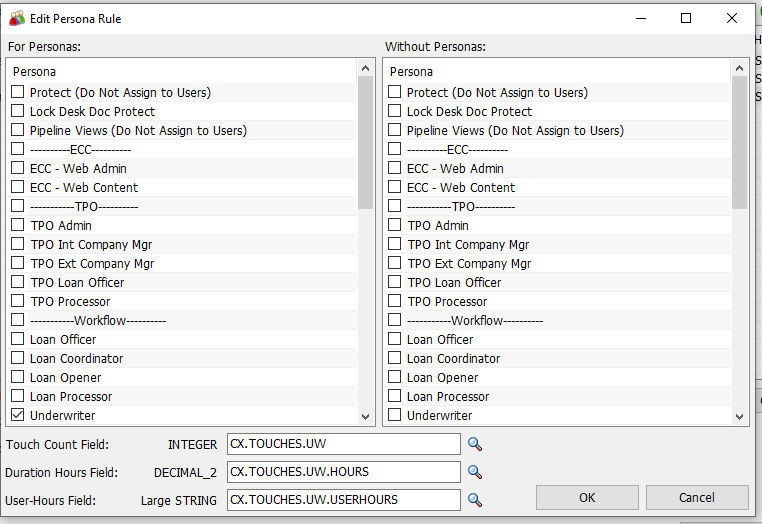Click the For Personas scrollbar thumb
The width and height of the screenshot is (762, 524).
(365, 142)
